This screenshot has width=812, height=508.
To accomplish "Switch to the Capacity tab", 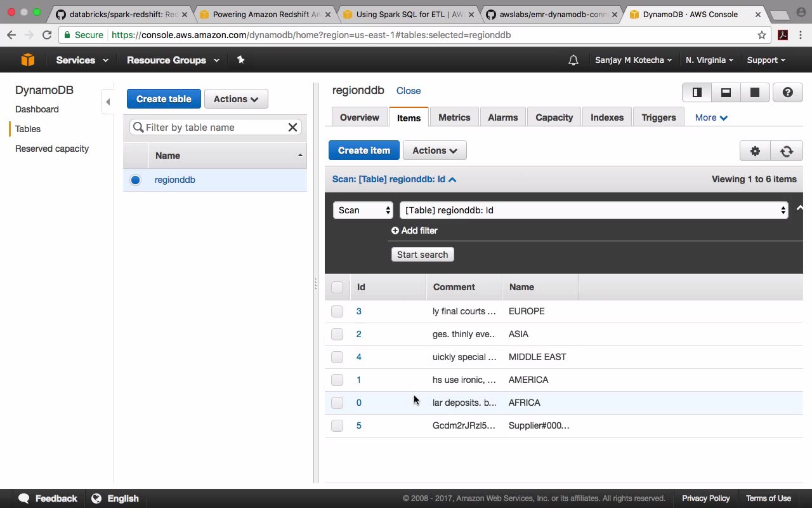I will pyautogui.click(x=554, y=117).
